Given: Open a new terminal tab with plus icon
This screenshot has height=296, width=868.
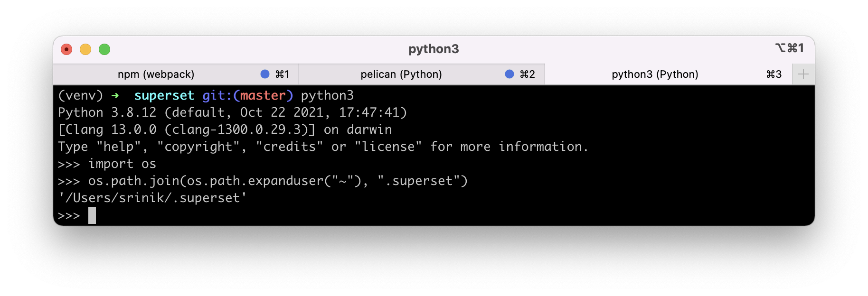Looking at the screenshot, I should (803, 74).
